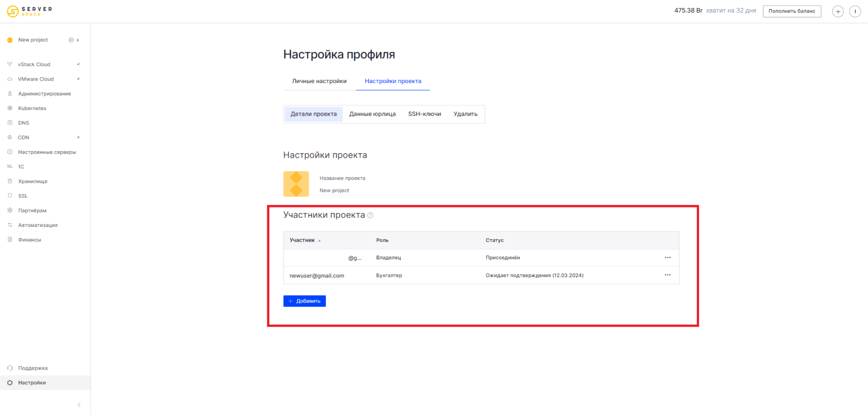Click the SSL shield icon
This screenshot has height=415, width=868.
click(10, 196)
